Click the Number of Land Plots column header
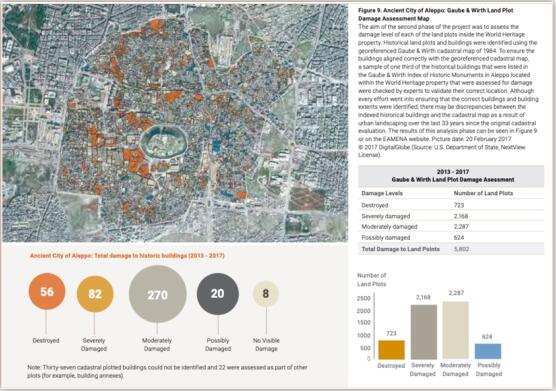 483,193
